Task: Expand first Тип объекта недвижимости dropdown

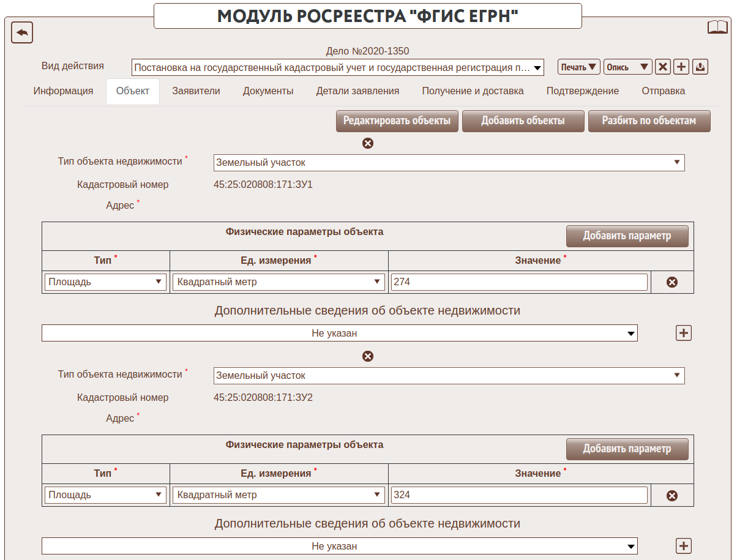Action: pyautogui.click(x=449, y=163)
